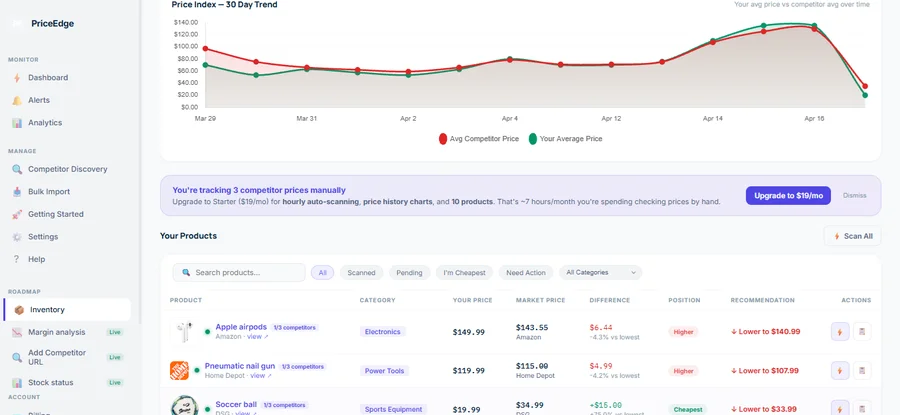Scan Soccer ball with lightning button
900x415 pixels.
(840, 408)
